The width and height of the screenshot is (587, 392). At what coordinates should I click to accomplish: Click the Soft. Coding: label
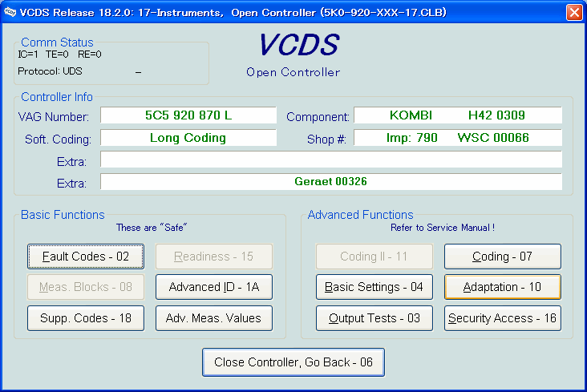(x=58, y=139)
